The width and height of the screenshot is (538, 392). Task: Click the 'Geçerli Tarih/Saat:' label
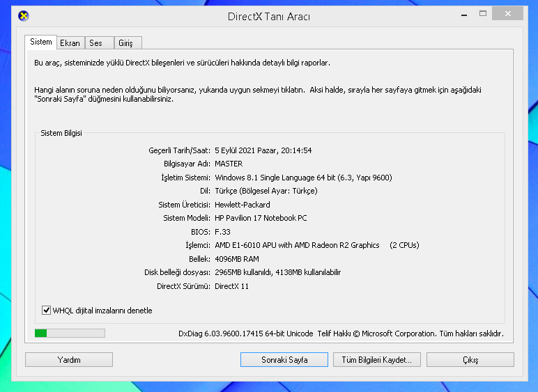(179, 150)
